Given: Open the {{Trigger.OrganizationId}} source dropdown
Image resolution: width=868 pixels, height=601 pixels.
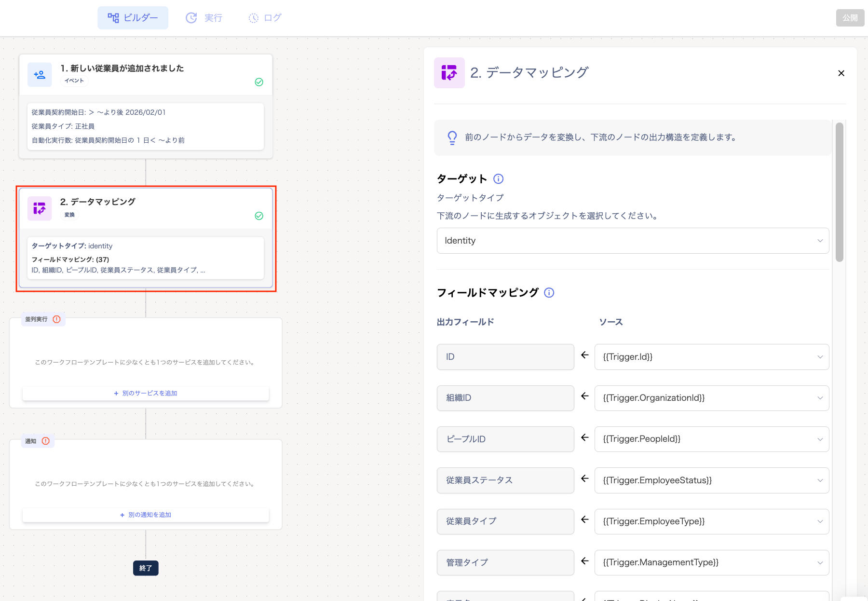Looking at the screenshot, I should [x=712, y=398].
